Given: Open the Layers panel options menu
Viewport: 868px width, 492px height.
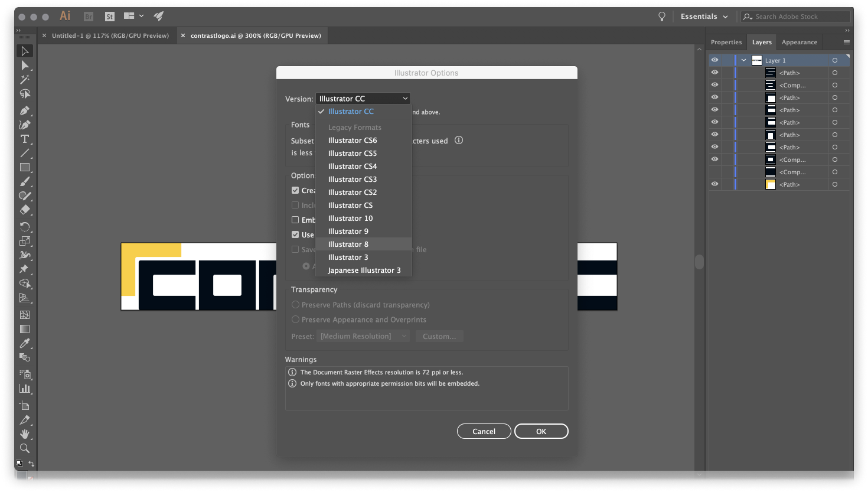Looking at the screenshot, I should 847,42.
